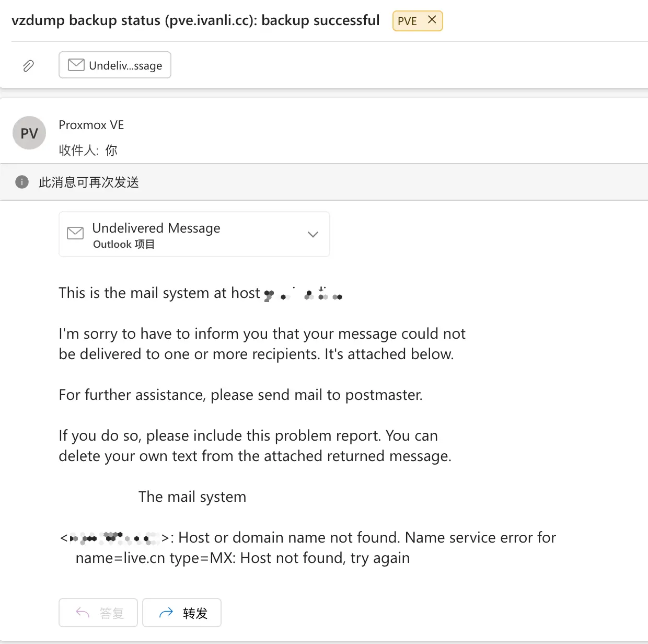This screenshot has width=648, height=644.
Task: Open the Undeliv...ssage attachment chip
Action: (x=115, y=65)
